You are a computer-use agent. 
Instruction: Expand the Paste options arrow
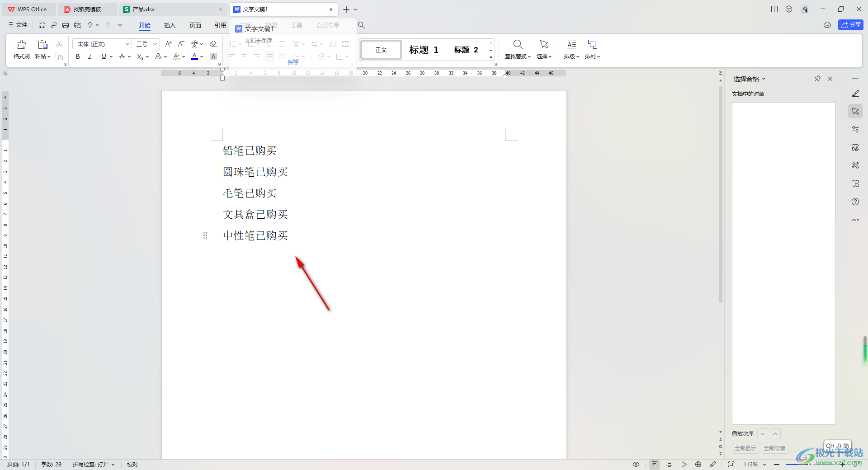48,56
